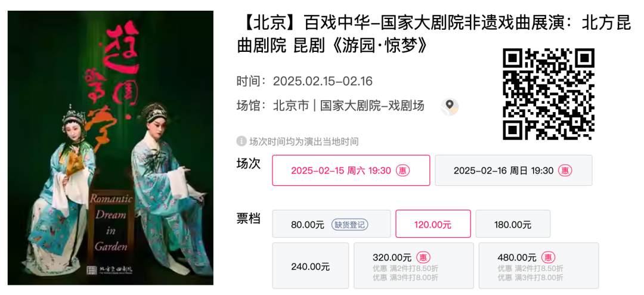Select the 80.00元 ticket tier
This screenshot has height=295, width=644.
(x=332, y=223)
